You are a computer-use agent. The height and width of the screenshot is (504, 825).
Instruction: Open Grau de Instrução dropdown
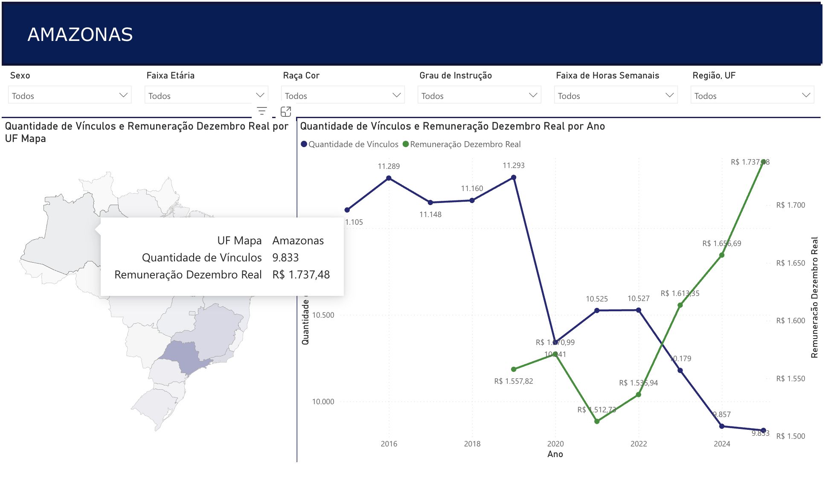[479, 95]
